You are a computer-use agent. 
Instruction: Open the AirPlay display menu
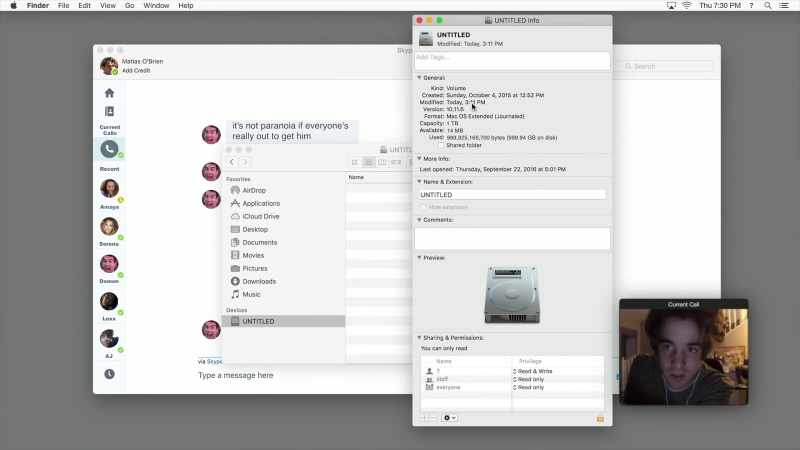[x=671, y=6]
